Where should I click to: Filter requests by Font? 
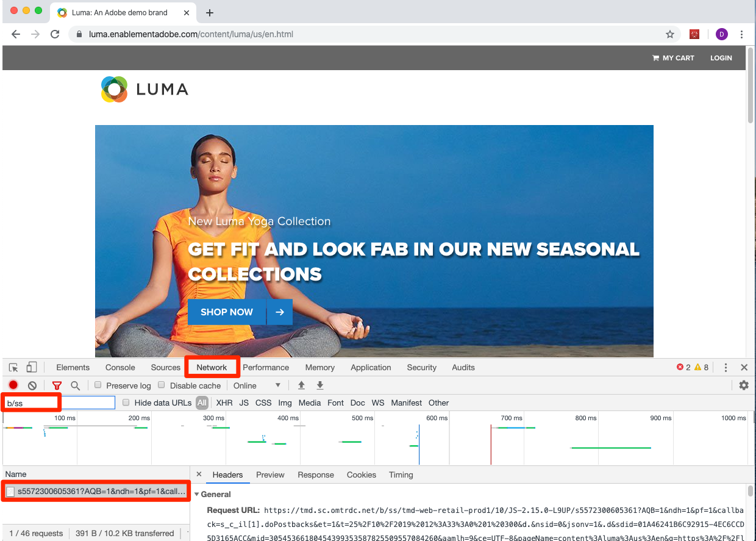[x=336, y=403]
